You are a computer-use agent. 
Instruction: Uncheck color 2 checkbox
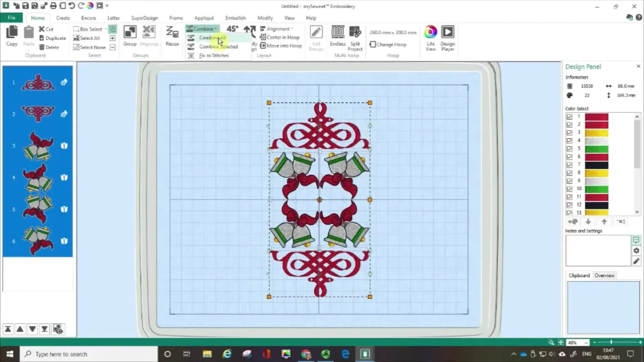pyautogui.click(x=569, y=125)
